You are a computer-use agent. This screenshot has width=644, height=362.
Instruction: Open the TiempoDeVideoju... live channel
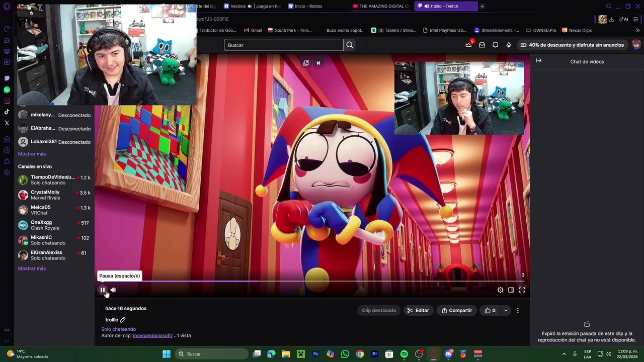[54, 180]
